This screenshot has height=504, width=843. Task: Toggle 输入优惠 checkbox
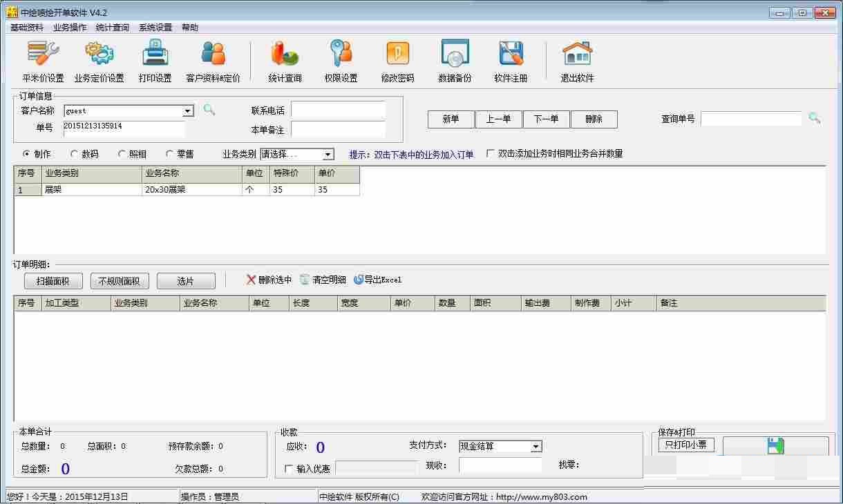(289, 469)
